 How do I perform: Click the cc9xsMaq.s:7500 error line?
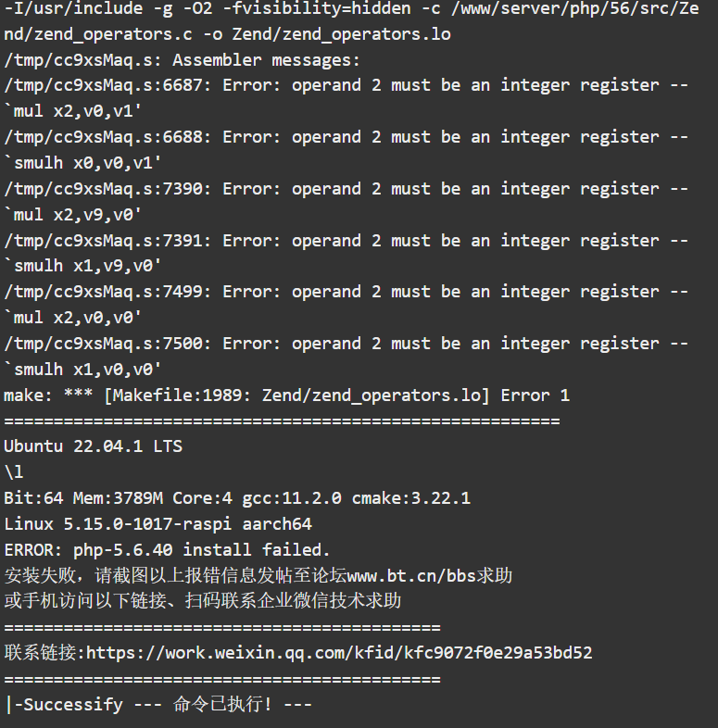coord(346,344)
